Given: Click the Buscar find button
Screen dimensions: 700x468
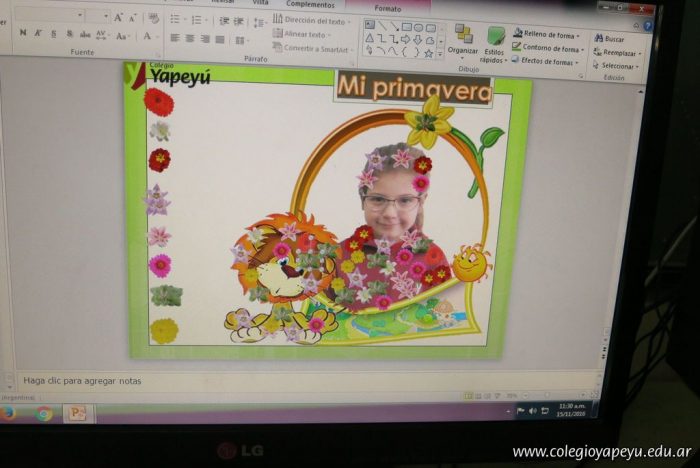Looking at the screenshot, I should tap(610, 39).
